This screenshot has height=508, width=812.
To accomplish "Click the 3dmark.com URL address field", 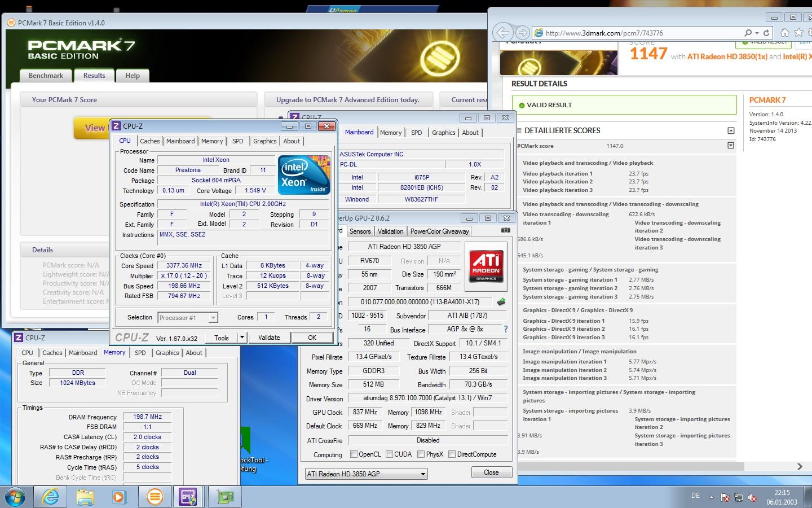I will [x=637, y=33].
